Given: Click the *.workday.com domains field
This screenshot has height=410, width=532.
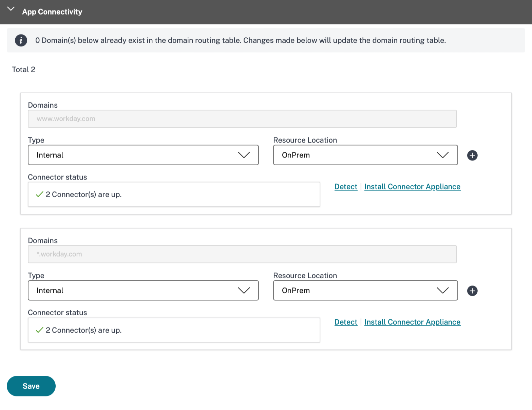Looking at the screenshot, I should [242, 254].
